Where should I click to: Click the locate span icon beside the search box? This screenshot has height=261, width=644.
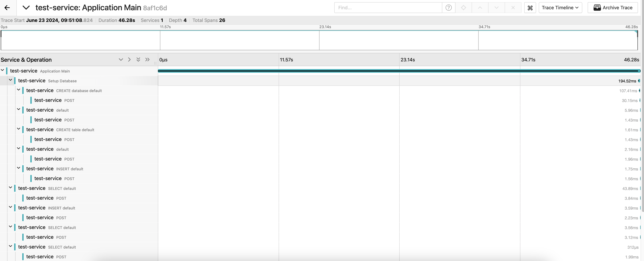464,7
